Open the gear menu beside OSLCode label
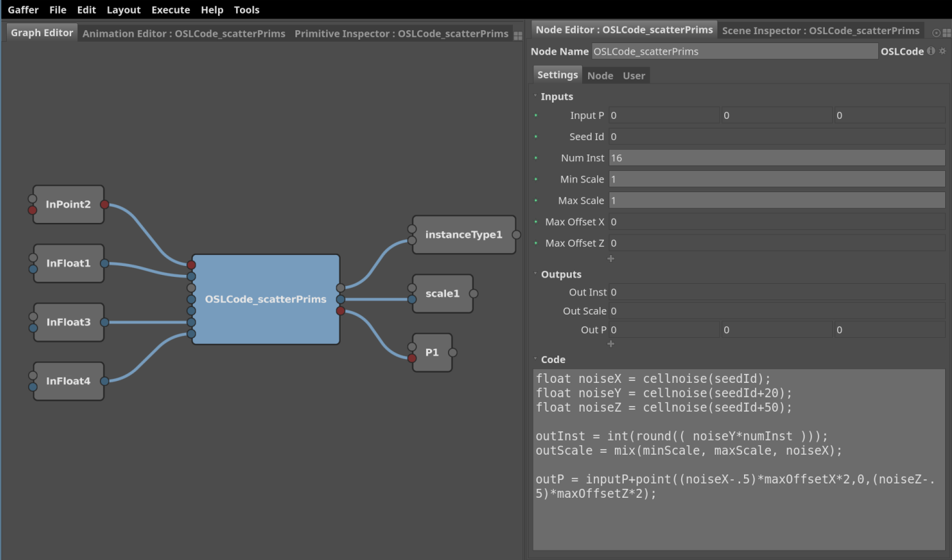 click(x=942, y=51)
